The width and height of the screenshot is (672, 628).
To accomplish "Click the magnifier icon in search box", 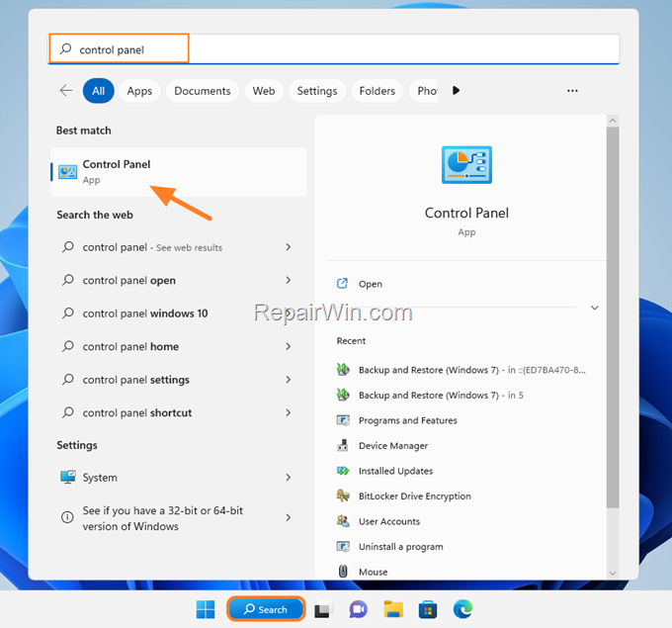I will 65,48.
